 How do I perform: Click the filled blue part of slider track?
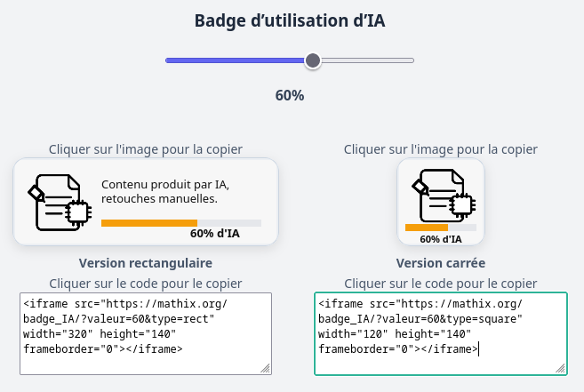click(236, 60)
